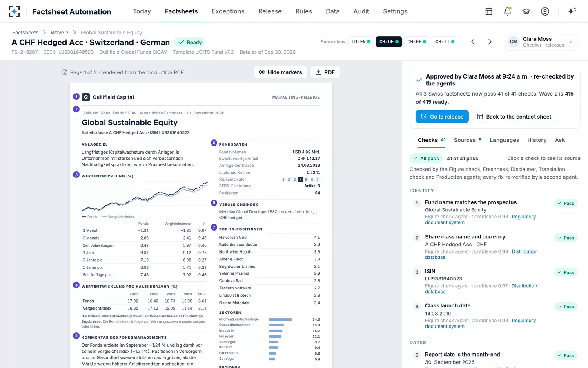Screen dimensions: 588x368
Task: Click the All pass filter chip
Action: 426,159
